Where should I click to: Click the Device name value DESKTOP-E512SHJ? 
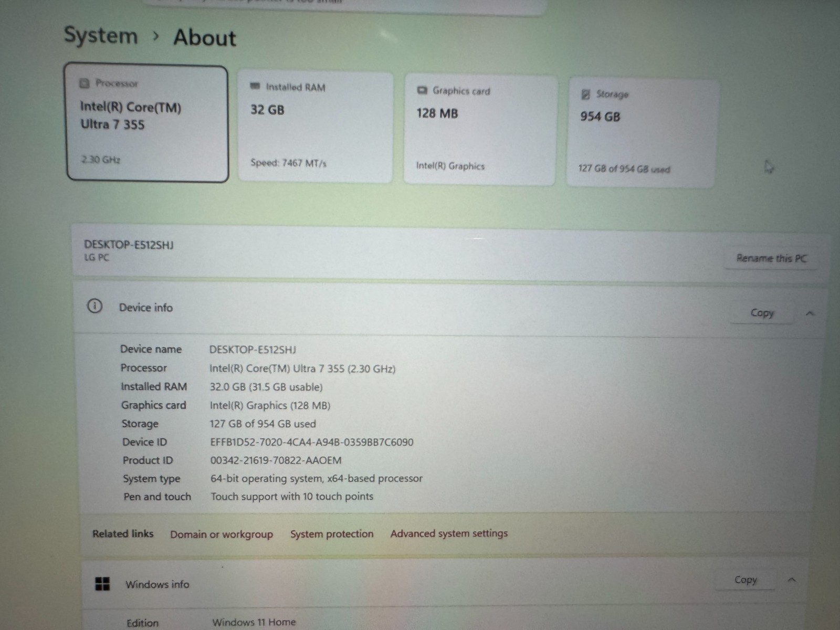click(x=253, y=350)
